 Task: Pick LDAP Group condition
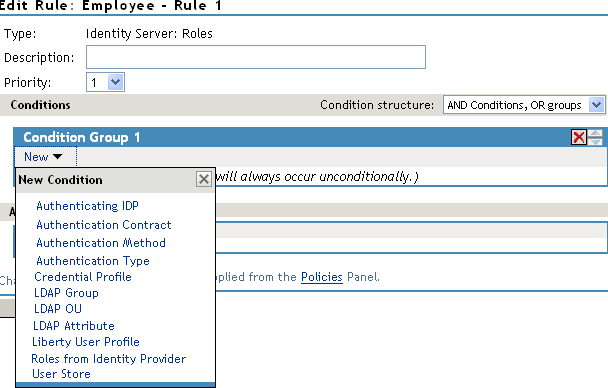pyautogui.click(x=66, y=293)
